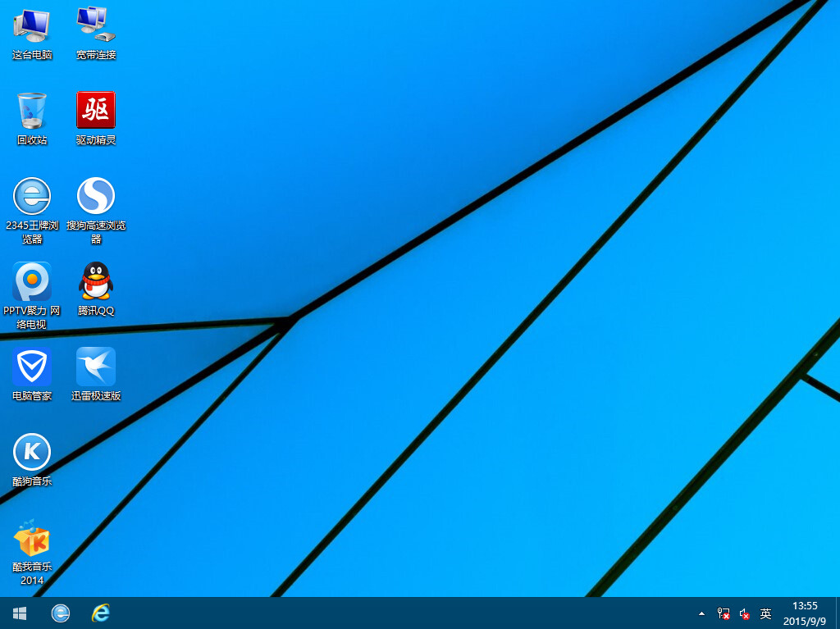Viewport: 840px width, 629px height.
Task: Launch the 2345 browser from desktop
Action: (x=31, y=197)
